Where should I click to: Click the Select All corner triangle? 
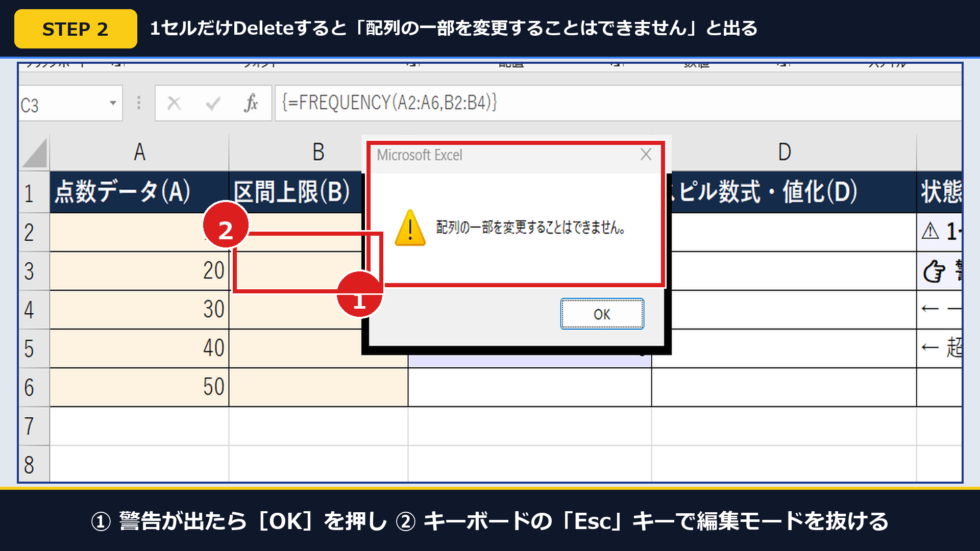coord(34,153)
